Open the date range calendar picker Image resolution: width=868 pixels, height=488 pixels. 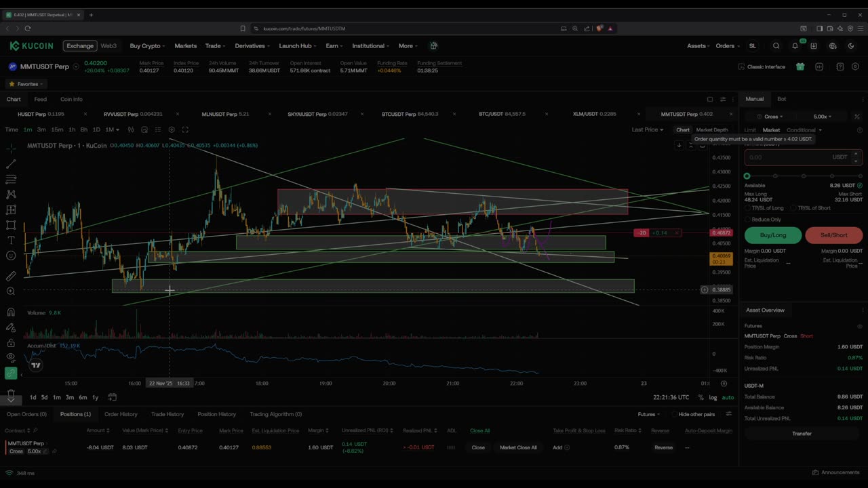coord(113,397)
